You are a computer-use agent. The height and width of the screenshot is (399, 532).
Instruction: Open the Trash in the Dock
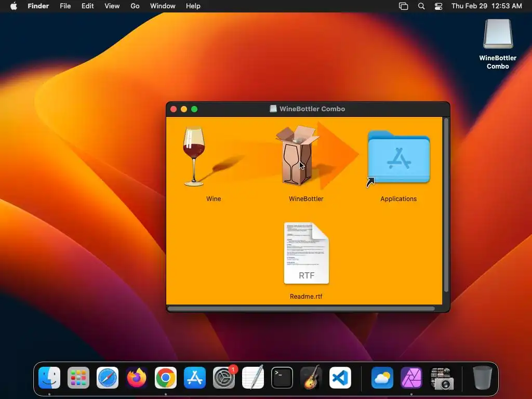[x=483, y=378]
